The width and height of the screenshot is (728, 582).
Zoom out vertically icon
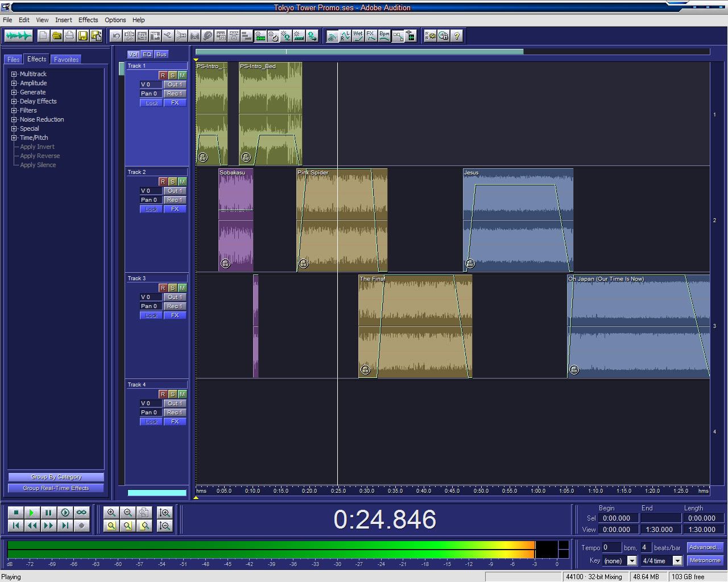(x=164, y=526)
